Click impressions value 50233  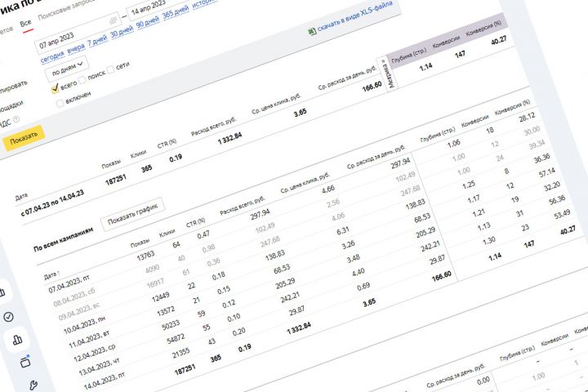(171, 325)
